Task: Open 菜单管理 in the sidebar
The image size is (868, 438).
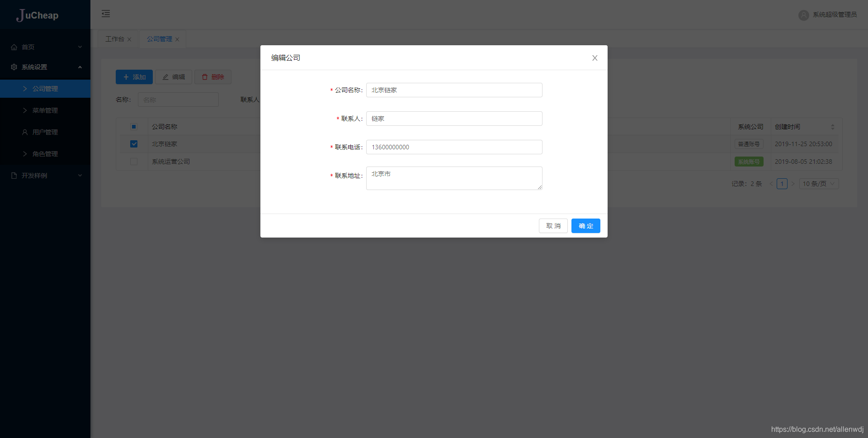Action: (x=45, y=110)
